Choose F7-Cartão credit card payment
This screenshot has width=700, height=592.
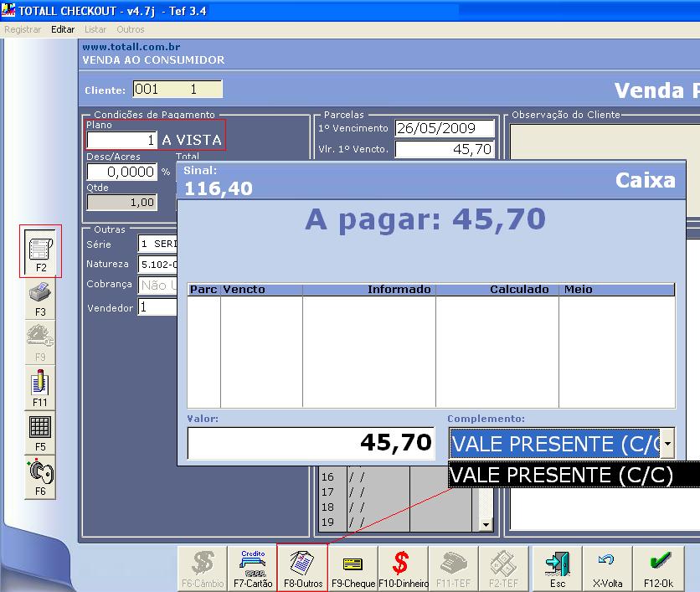251,567
